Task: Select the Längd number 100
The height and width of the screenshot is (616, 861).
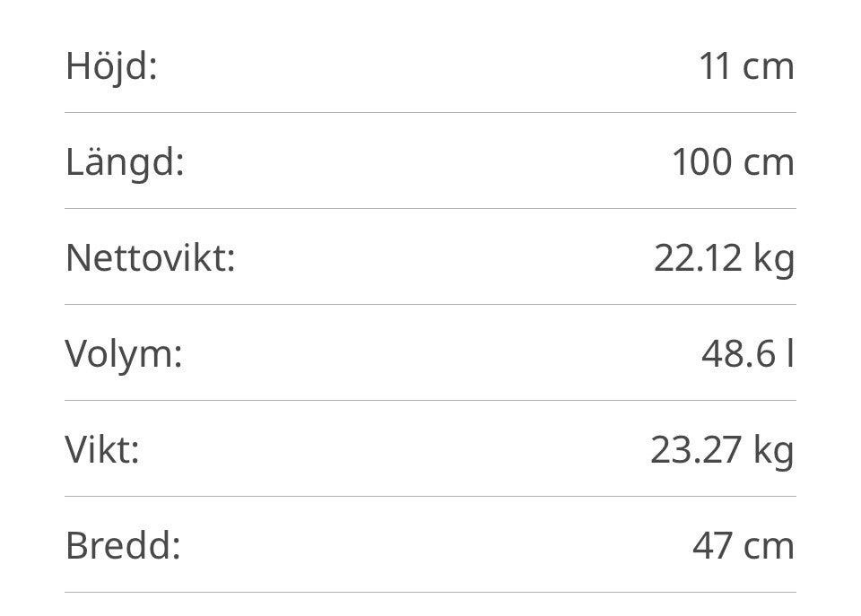Action: point(701,162)
